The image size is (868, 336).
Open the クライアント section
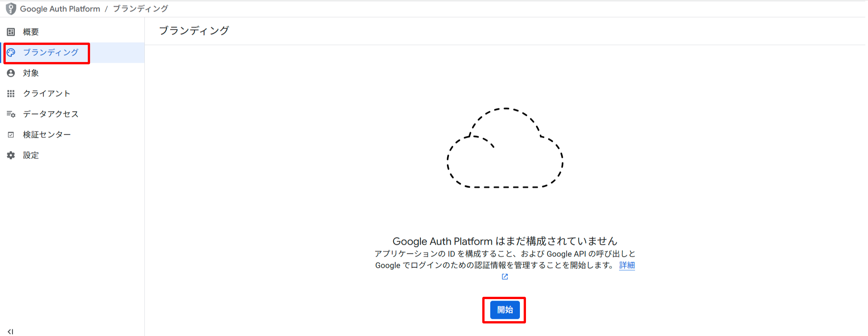72,94
